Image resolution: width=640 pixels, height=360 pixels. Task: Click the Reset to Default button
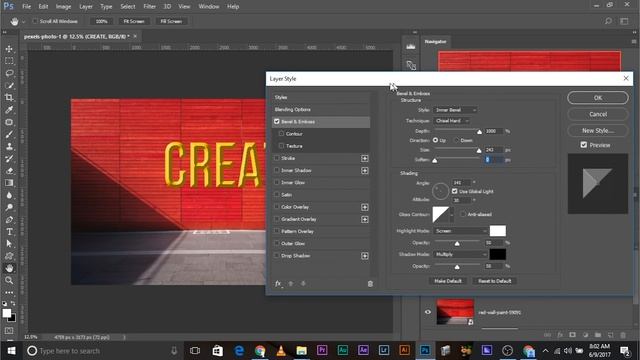(x=495, y=281)
